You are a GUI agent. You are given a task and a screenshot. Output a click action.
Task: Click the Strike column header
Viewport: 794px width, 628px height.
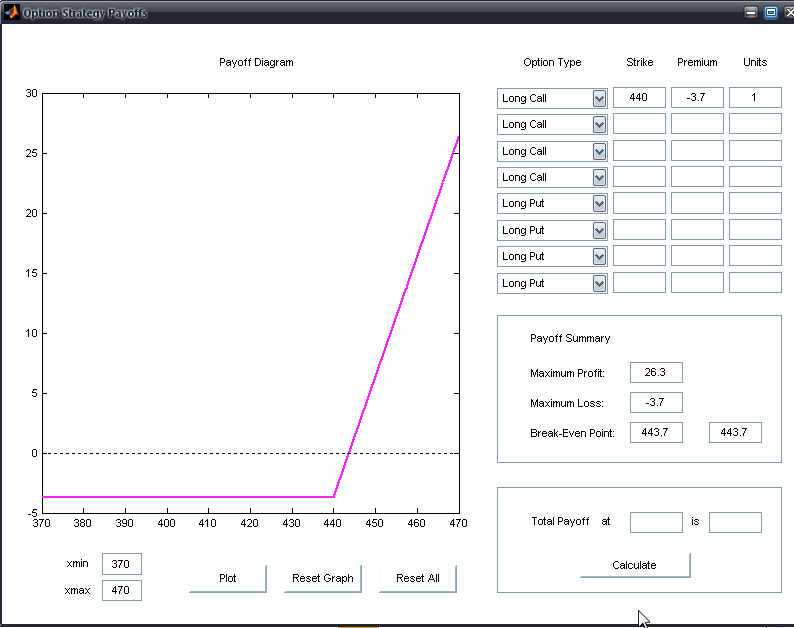tap(640, 62)
